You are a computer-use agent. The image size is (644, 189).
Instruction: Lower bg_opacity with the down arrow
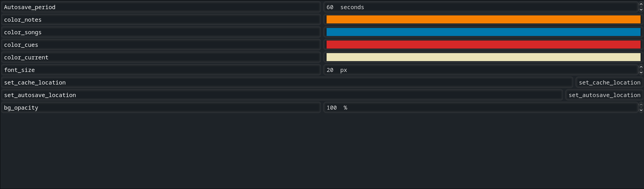click(641, 110)
